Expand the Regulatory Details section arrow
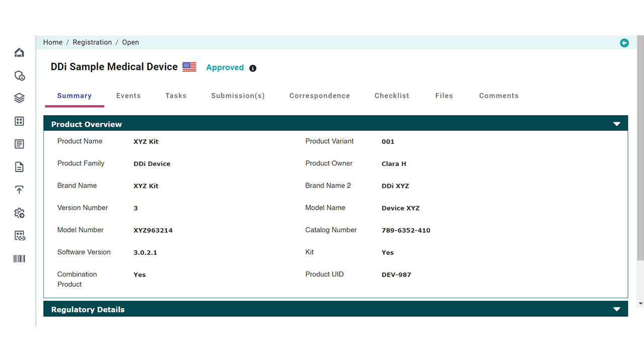 tap(616, 309)
